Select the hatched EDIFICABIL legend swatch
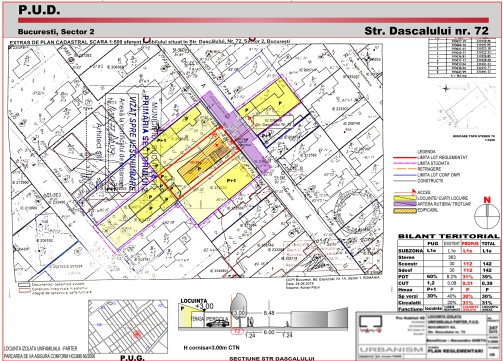Screen dimensions: 503x361 pos(405,210)
